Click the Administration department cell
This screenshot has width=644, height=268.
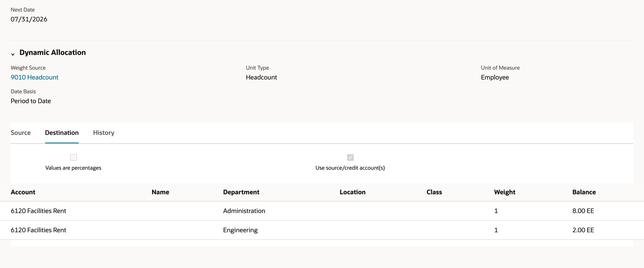click(244, 211)
